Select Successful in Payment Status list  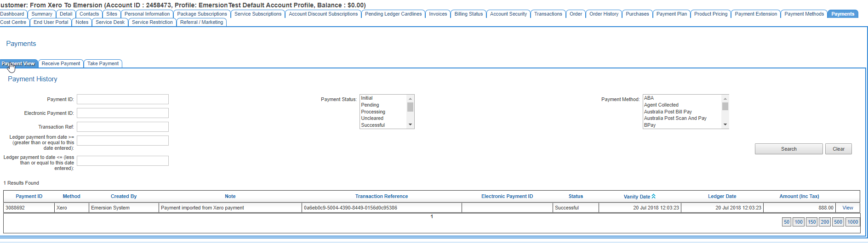click(x=373, y=125)
